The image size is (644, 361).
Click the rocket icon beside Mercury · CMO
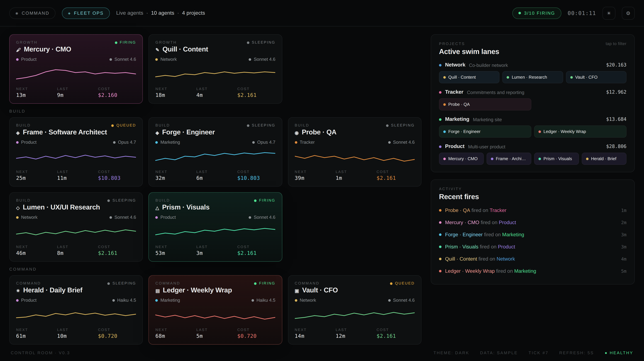pyautogui.click(x=18, y=50)
